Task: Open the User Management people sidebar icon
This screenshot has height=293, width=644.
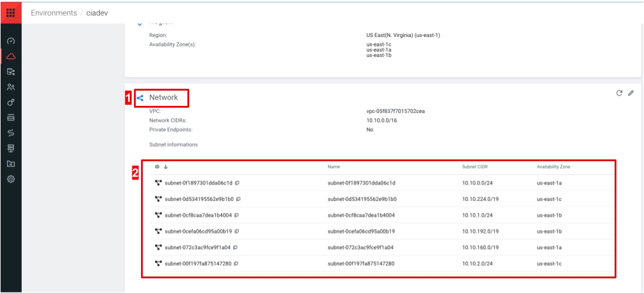Action: pyautogui.click(x=11, y=87)
